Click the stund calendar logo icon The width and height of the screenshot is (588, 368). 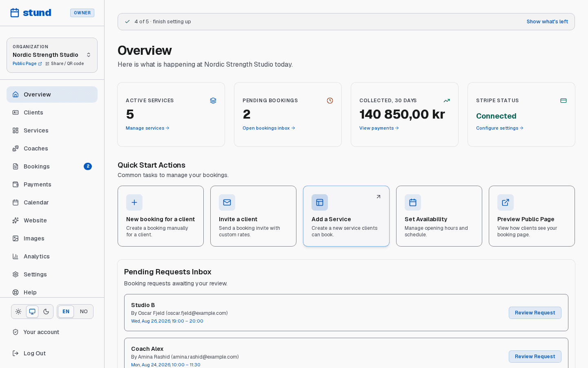[15, 13]
